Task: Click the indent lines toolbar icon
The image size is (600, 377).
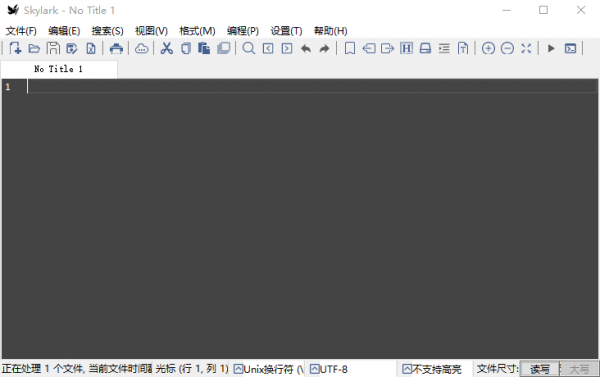Action: pyautogui.click(x=444, y=48)
